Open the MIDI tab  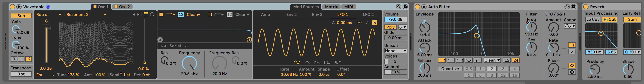point(349,7)
